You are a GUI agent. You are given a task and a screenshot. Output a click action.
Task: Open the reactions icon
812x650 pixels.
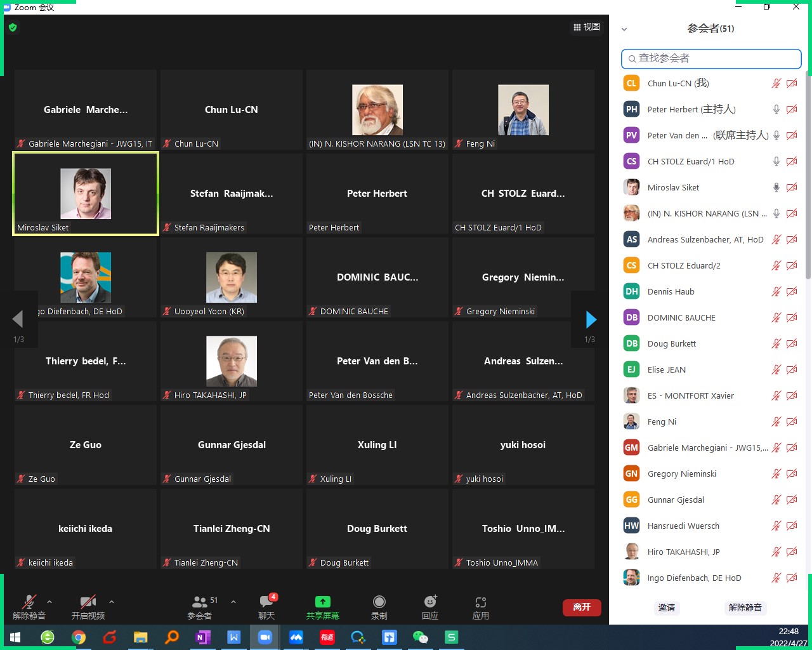430,602
